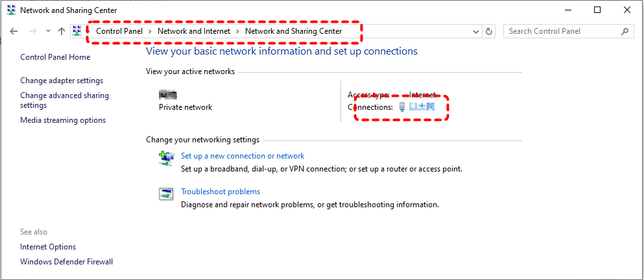Image resolution: width=644 pixels, height=280 pixels.
Task: Click the Search Control Panel field
Action: point(561,31)
